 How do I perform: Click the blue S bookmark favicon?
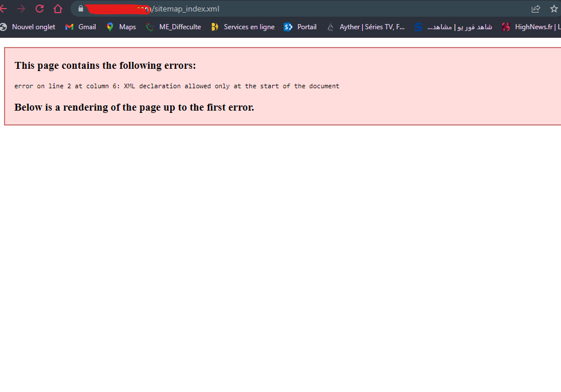418,27
